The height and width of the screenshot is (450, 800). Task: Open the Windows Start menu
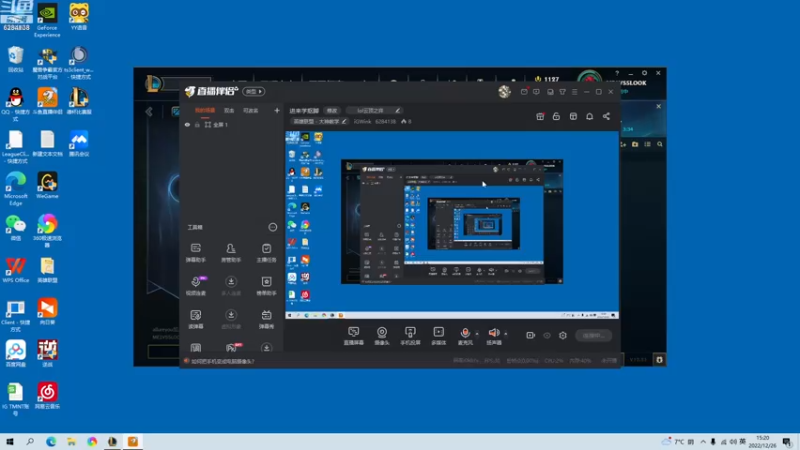10,442
